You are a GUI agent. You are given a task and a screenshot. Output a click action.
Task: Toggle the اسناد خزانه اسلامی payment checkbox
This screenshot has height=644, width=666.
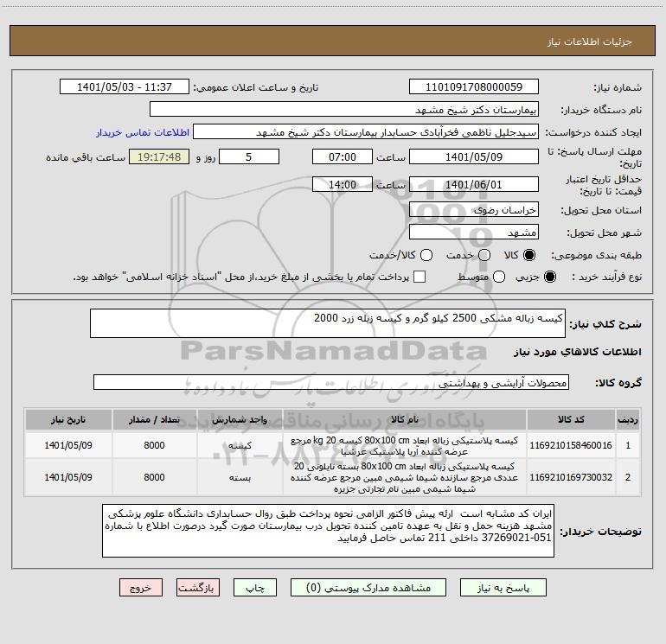pos(419,277)
